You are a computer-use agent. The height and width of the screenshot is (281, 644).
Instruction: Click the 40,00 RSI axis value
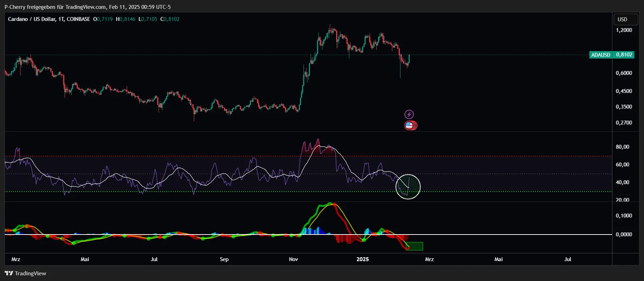point(622,182)
